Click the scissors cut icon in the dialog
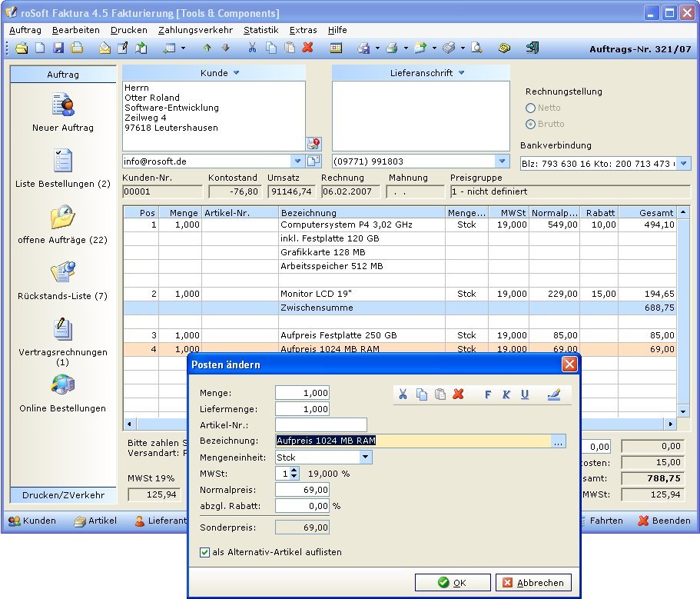 [x=403, y=394]
